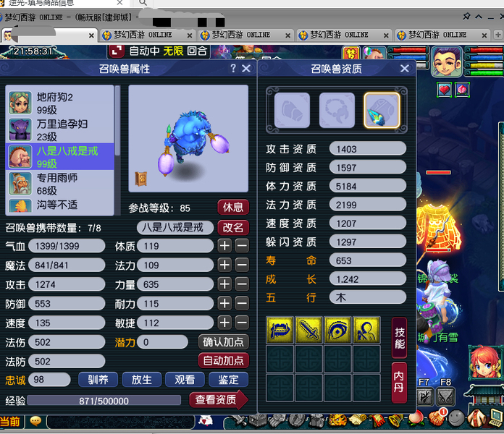Click the fist icon with red notification
504x434 pixels.
click(x=437, y=417)
